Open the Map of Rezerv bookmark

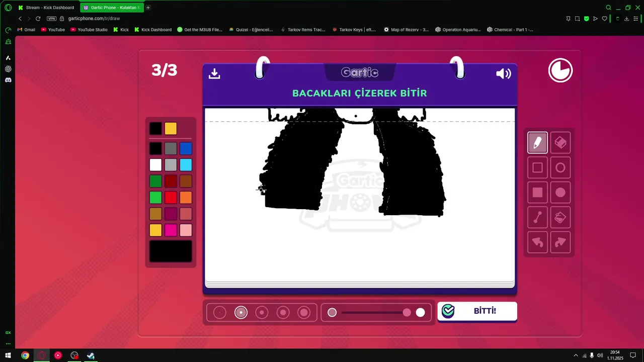(x=407, y=30)
